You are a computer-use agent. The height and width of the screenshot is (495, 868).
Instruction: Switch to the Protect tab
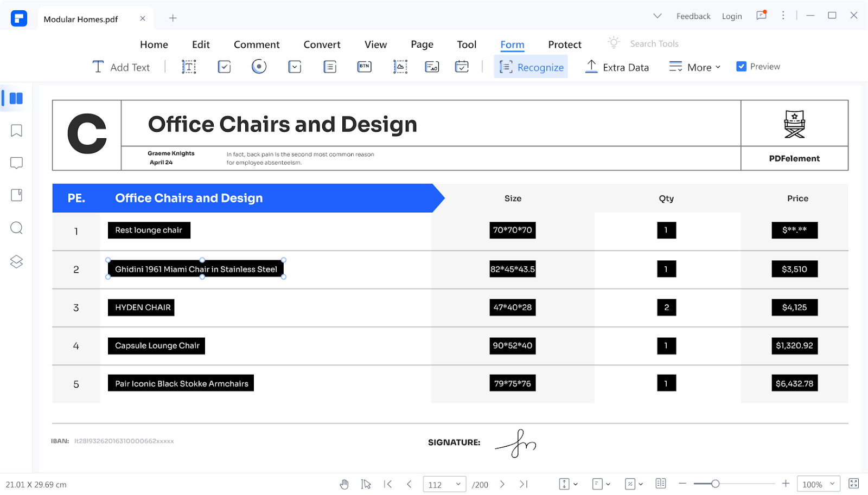564,44
